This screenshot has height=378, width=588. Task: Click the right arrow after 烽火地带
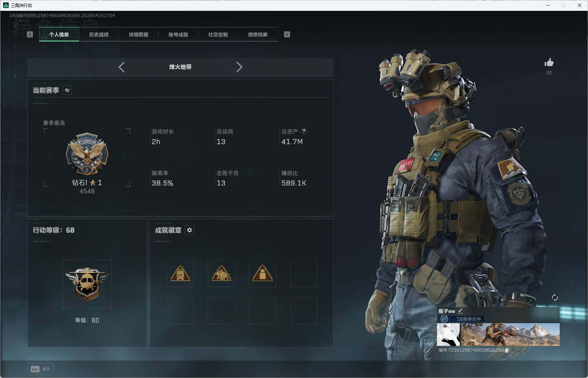tap(239, 67)
